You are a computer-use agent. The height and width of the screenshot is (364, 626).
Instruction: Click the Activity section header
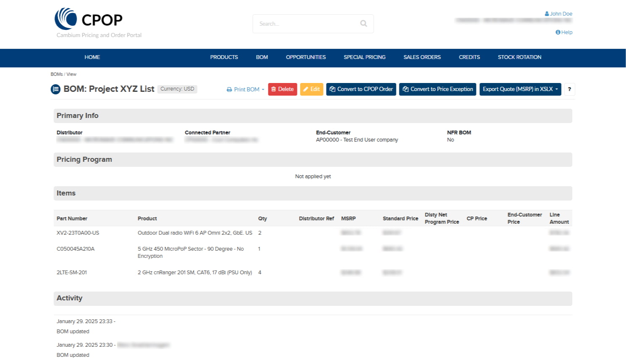[313, 298]
